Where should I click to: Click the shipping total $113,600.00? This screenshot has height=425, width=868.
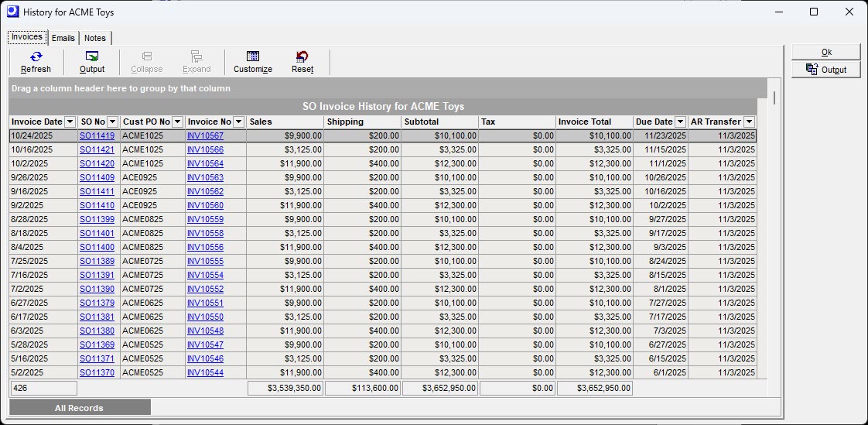[x=363, y=389]
